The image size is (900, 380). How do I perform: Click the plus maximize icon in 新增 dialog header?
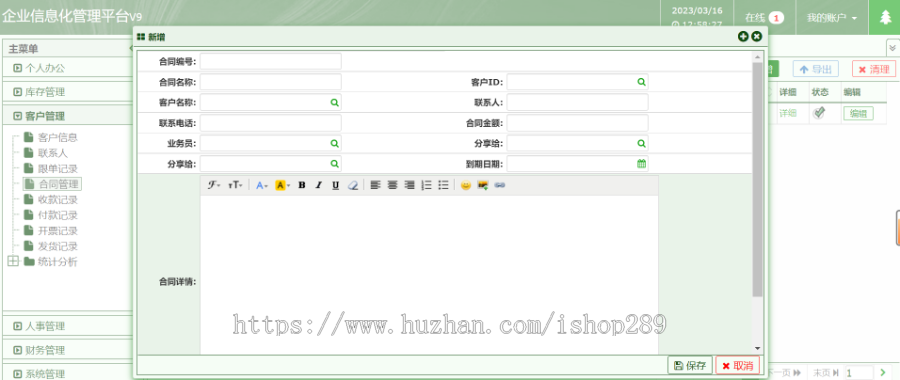(x=743, y=37)
